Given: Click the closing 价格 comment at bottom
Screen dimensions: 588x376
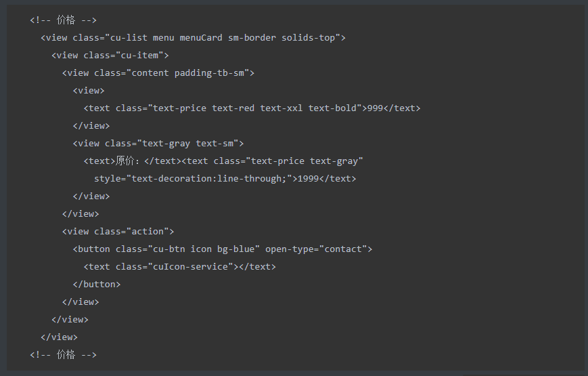Looking at the screenshot, I should pyautogui.click(x=64, y=354).
